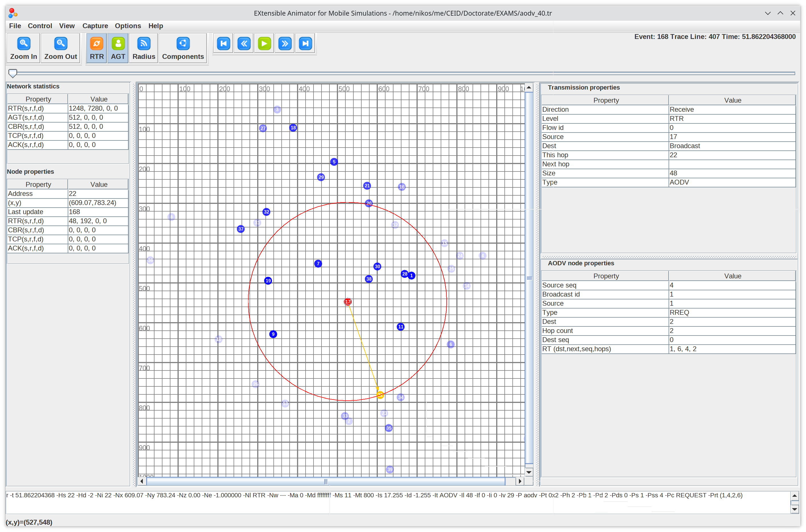Viewport: 806px width, 532px height.
Task: Select the Hop count row
Action: pos(669,331)
